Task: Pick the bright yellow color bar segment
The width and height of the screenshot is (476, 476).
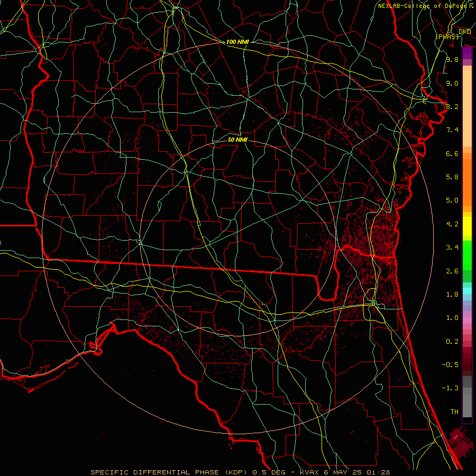Action: 467,226
